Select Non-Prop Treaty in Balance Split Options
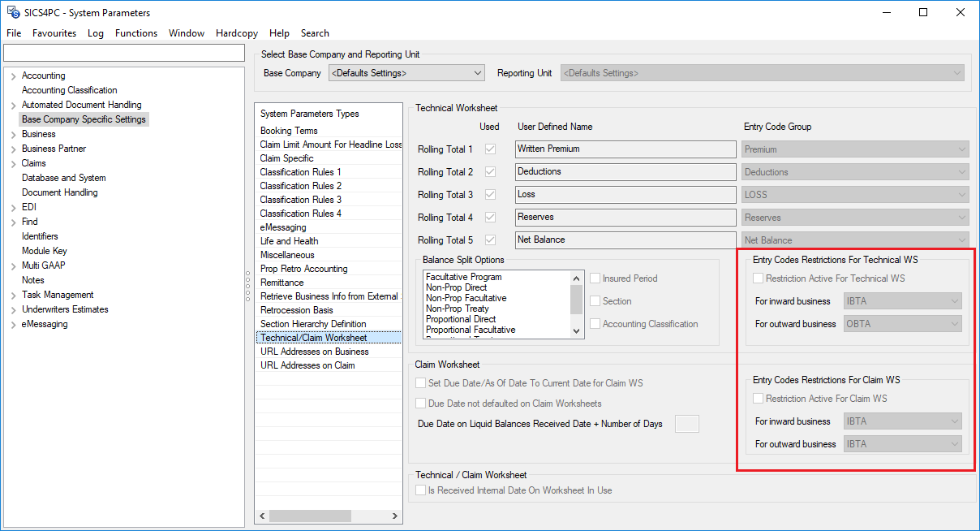The image size is (980, 531). point(459,309)
